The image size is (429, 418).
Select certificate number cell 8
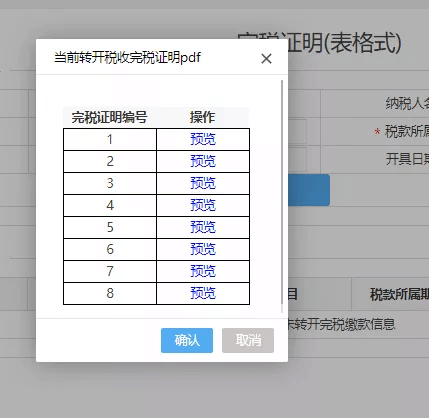[x=110, y=293]
